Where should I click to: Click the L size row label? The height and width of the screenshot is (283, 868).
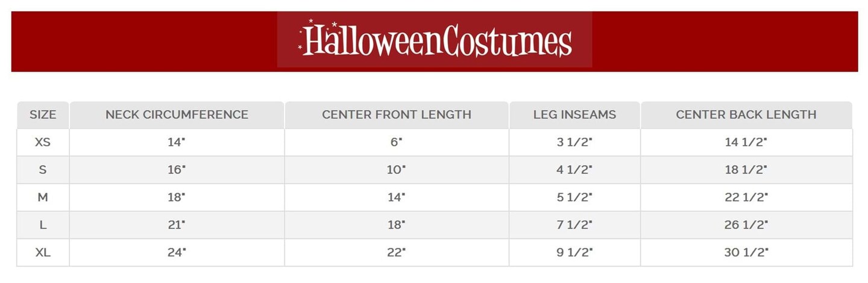43,225
